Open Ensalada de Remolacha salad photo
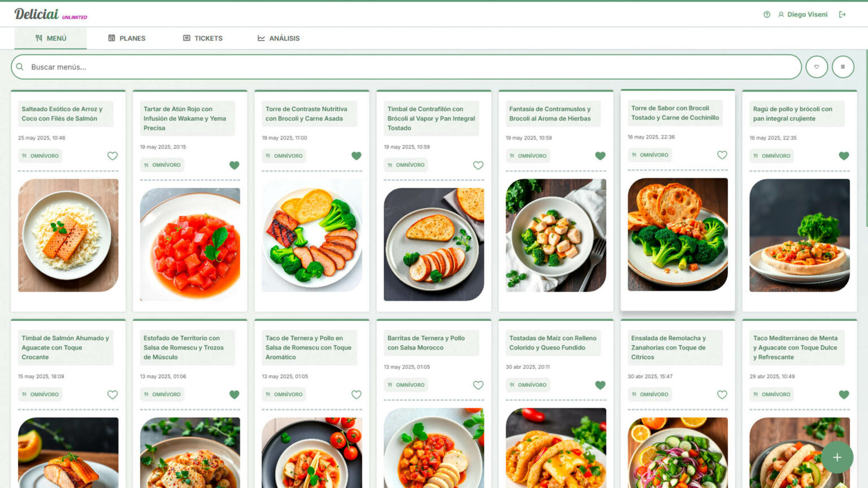The image size is (868, 488). (678, 452)
